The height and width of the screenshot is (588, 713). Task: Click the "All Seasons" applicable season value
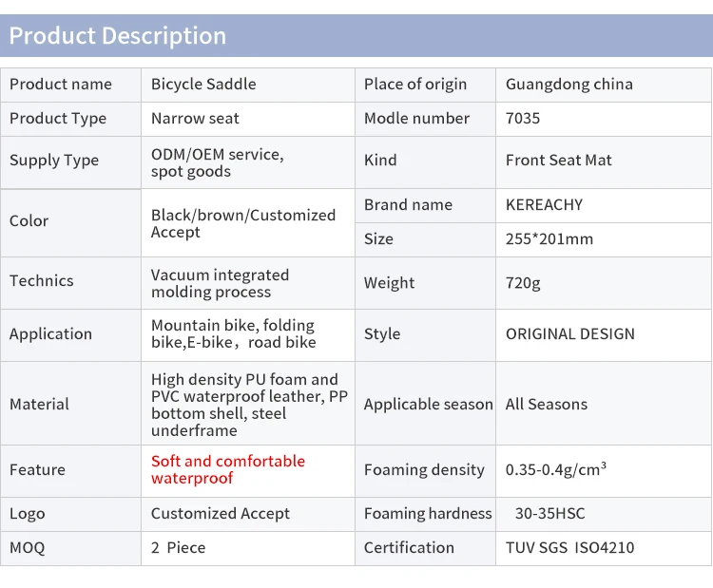point(546,404)
